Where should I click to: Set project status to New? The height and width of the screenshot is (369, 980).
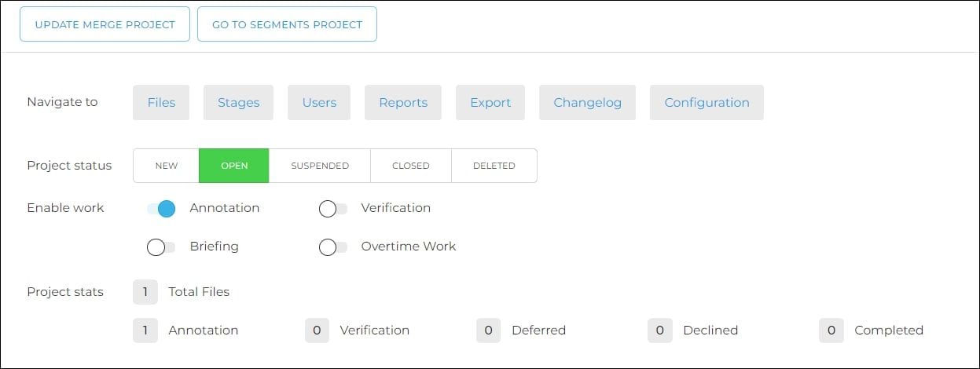pyautogui.click(x=167, y=166)
